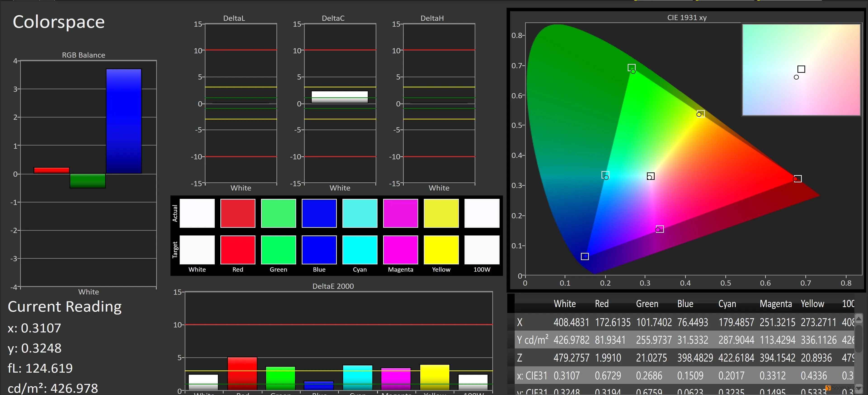Click the Target Green swatch
Image resolution: width=868 pixels, height=395 pixels.
coord(279,250)
